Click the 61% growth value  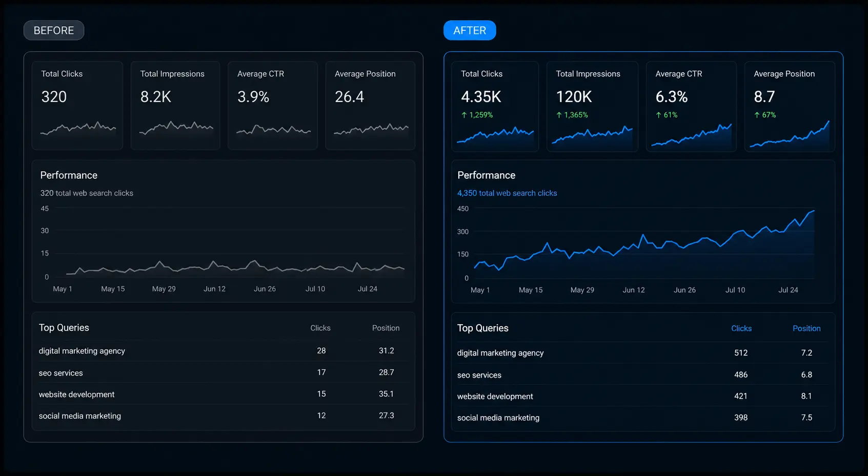point(671,115)
